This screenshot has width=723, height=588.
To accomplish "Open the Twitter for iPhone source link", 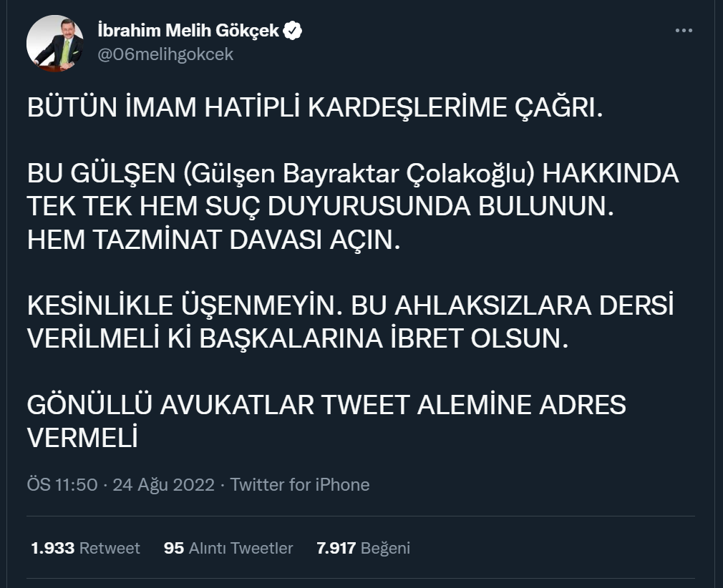I will [300, 484].
